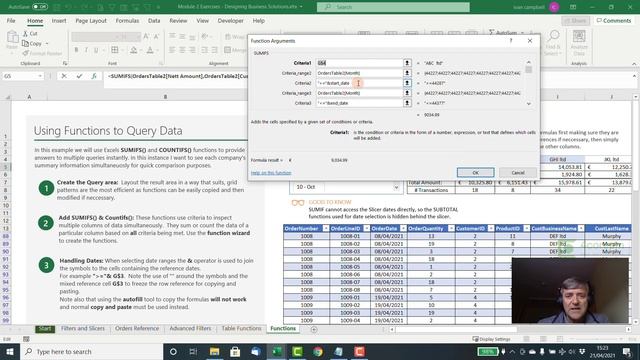Image resolution: width=640 pixels, height=360 pixels.
Task: Open File Explorer from the taskbar
Action: pos(214,351)
